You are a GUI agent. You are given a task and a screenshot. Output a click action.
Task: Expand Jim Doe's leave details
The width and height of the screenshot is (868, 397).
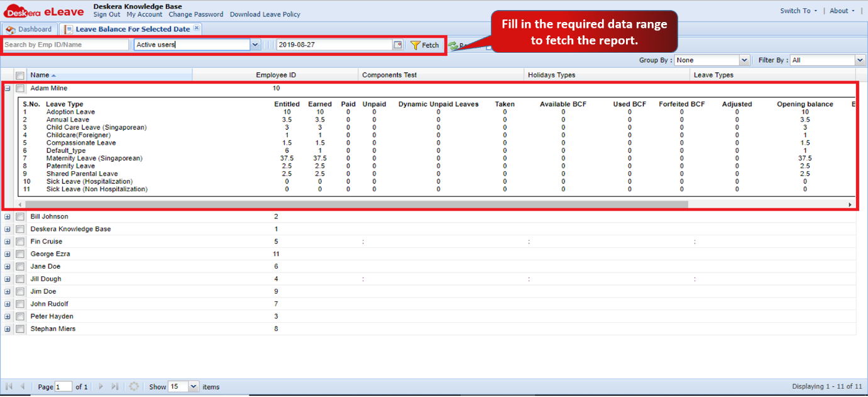pyautogui.click(x=8, y=292)
